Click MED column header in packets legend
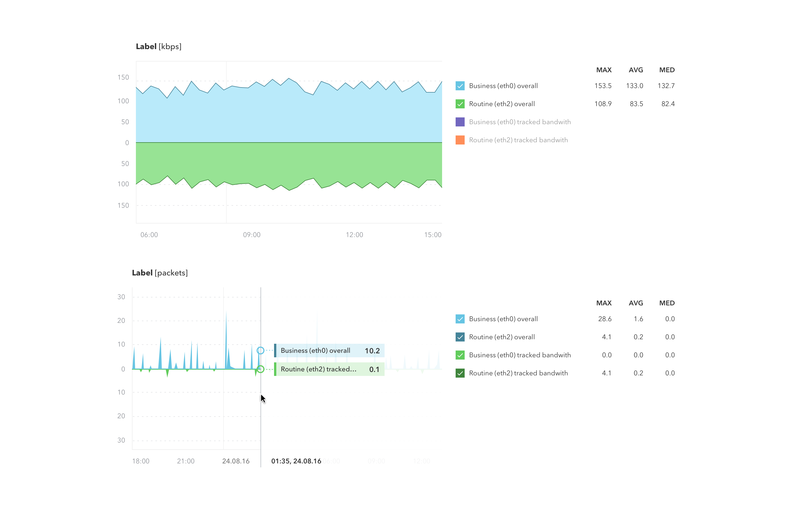This screenshot has width=812, height=508. (667, 303)
